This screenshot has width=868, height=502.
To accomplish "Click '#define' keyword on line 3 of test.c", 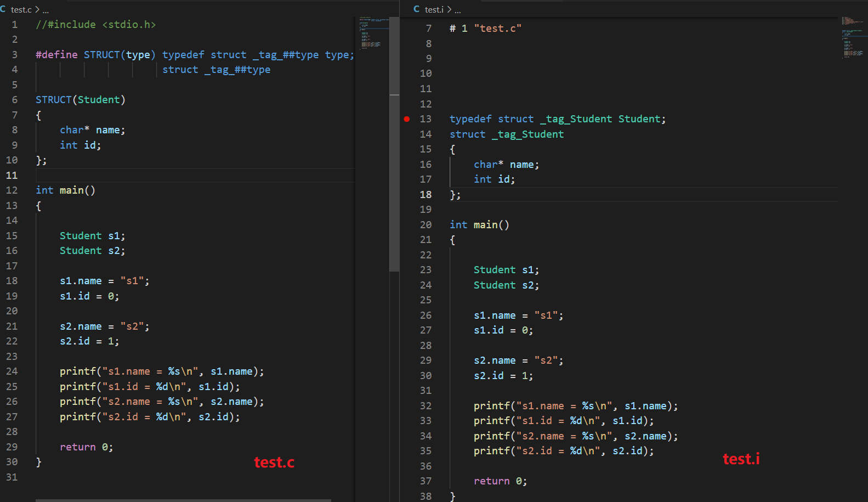I will coord(56,55).
